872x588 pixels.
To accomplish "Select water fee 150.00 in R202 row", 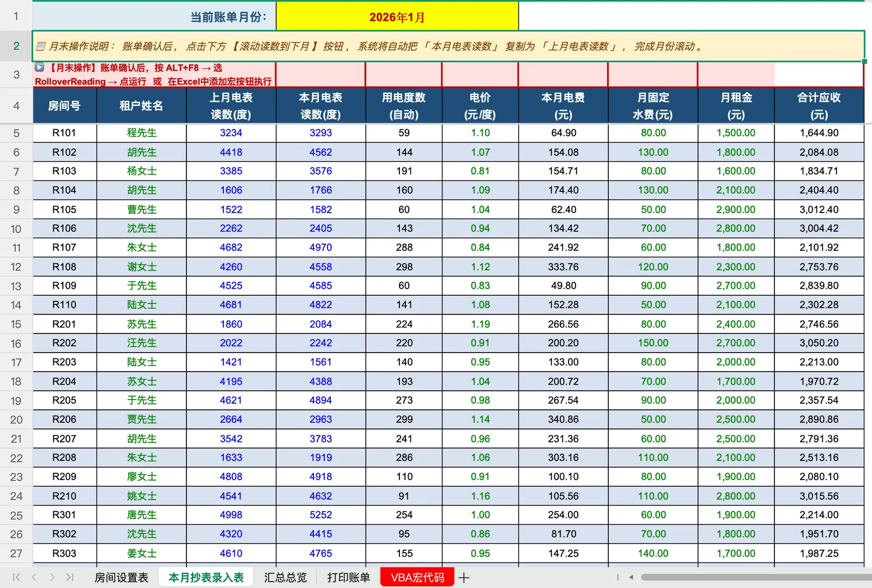I will [653, 343].
